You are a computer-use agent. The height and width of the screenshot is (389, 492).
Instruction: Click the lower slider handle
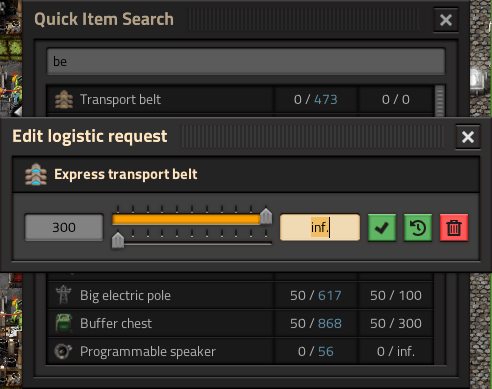[x=118, y=240]
